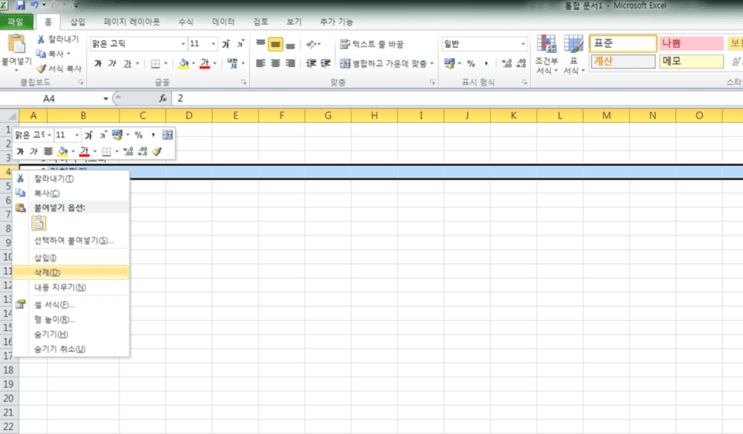Click the Format as Table (표 서식) icon
Viewport: 743px width, 434px height.
(x=573, y=44)
